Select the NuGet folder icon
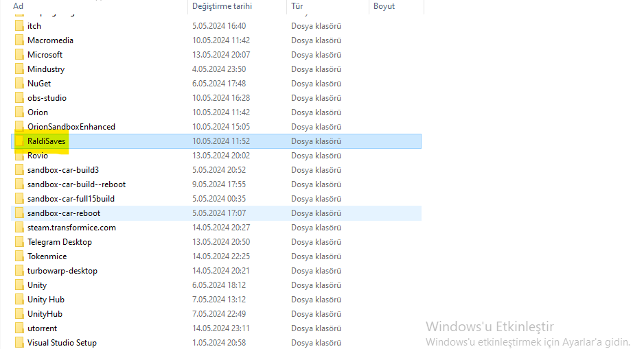This screenshot has height=349, width=644. coord(19,83)
